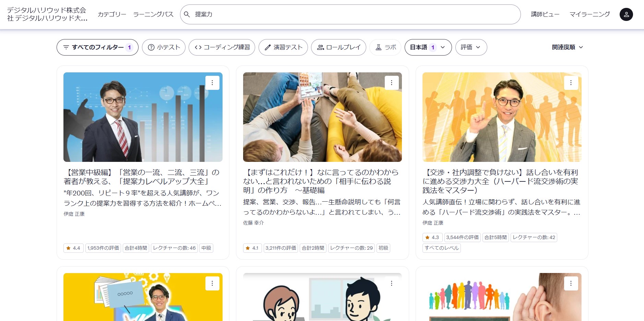Viewport: 644px width, 321px height.
Task: Click the search magnifier icon
Action: pyautogui.click(x=187, y=14)
